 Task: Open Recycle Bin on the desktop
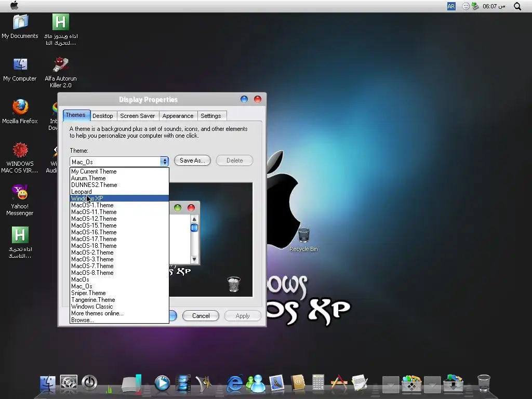tap(303, 240)
